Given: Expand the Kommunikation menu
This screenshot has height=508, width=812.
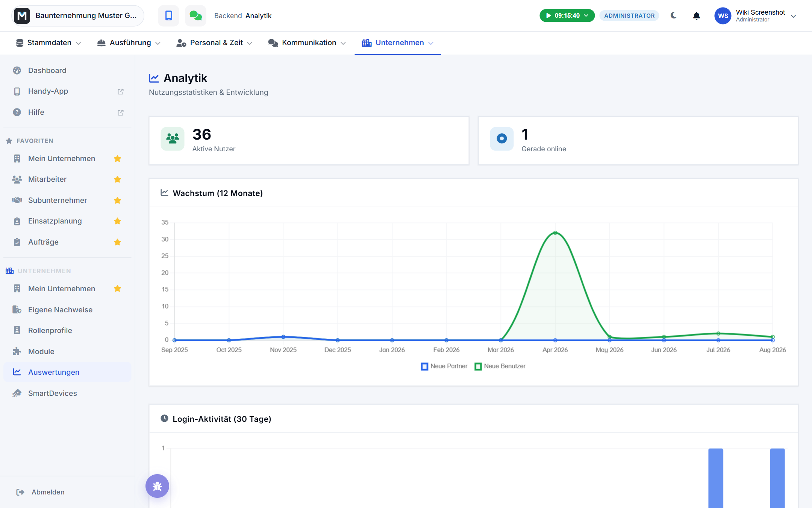Looking at the screenshot, I should coord(307,43).
